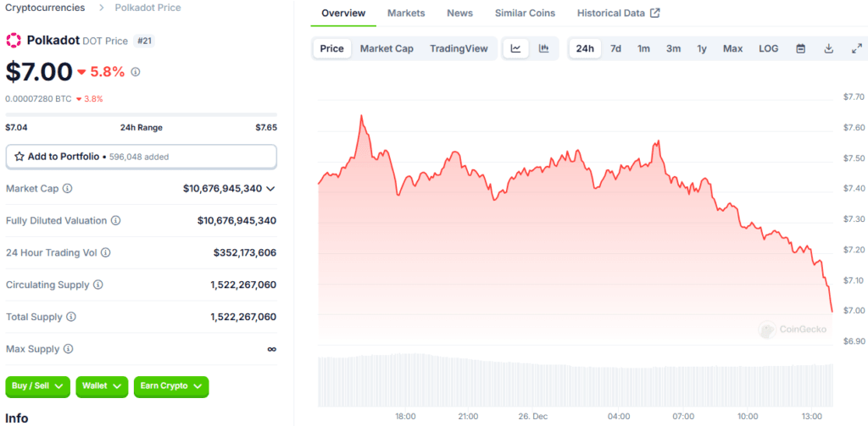Set chart range to 7d
Image resolution: width=868 pixels, height=426 pixels.
(x=615, y=48)
